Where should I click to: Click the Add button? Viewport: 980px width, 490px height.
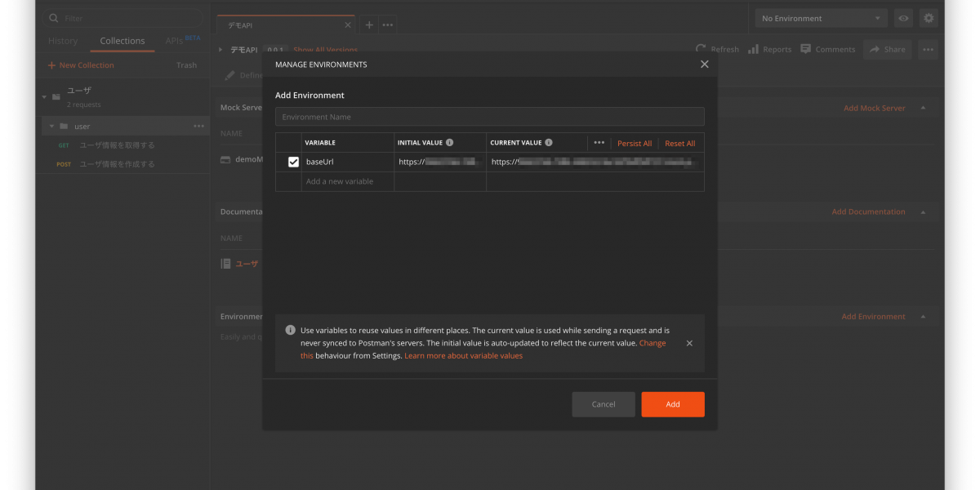pos(672,404)
